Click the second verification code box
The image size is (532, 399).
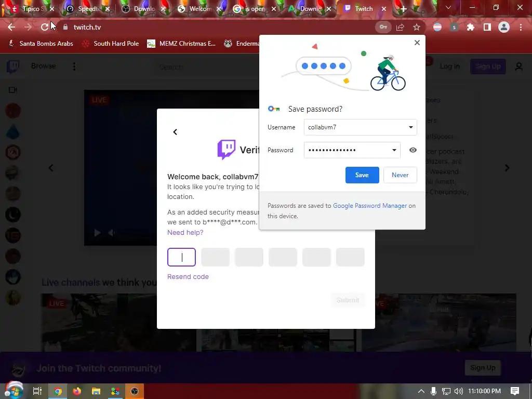[x=215, y=257]
